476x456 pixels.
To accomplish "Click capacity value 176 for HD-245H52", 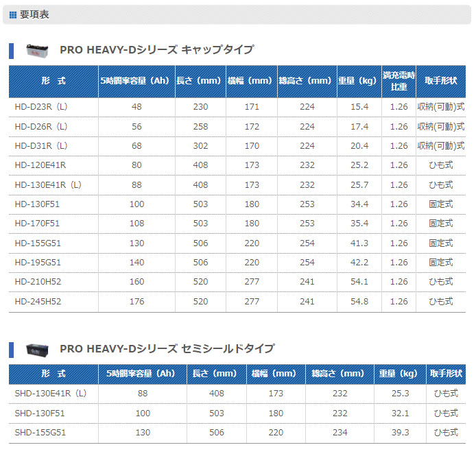I will click(x=136, y=302).
